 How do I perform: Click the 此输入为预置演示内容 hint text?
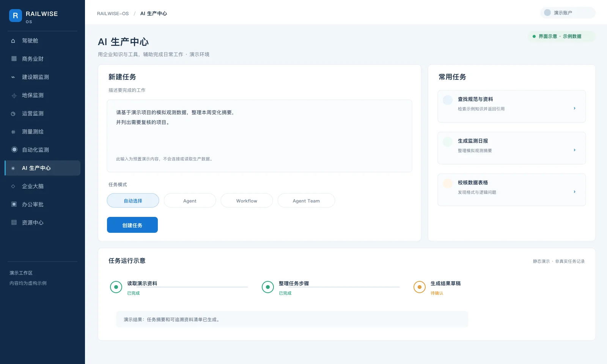click(x=165, y=159)
